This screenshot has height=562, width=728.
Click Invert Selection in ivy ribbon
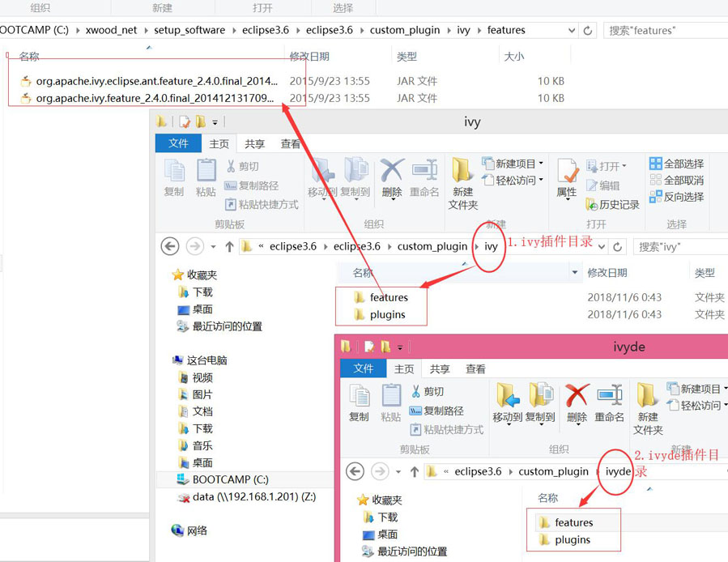tap(677, 198)
